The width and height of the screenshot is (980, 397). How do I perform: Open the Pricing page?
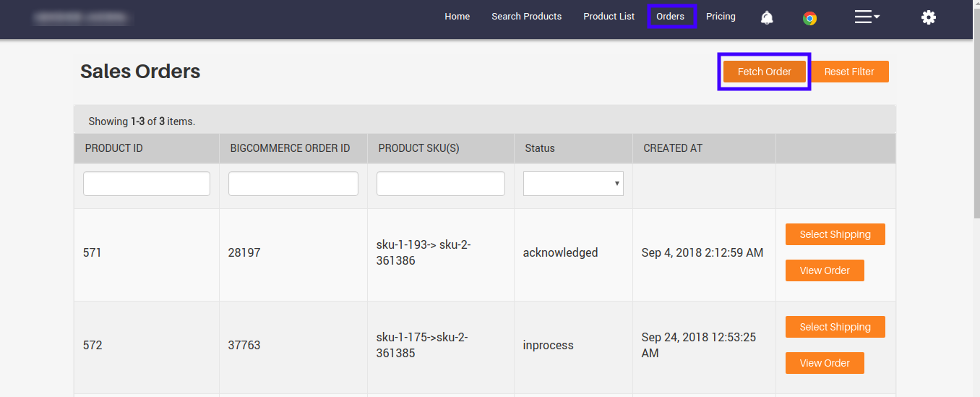[721, 17]
